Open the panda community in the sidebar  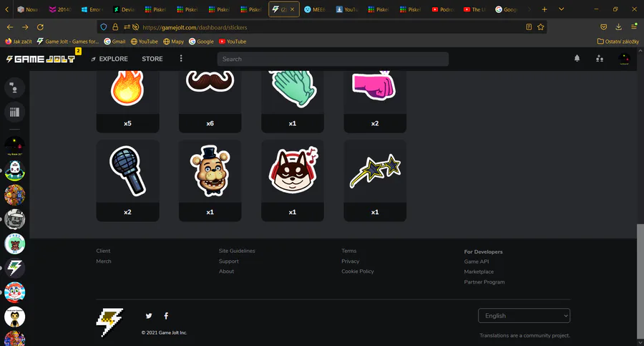[14, 170]
